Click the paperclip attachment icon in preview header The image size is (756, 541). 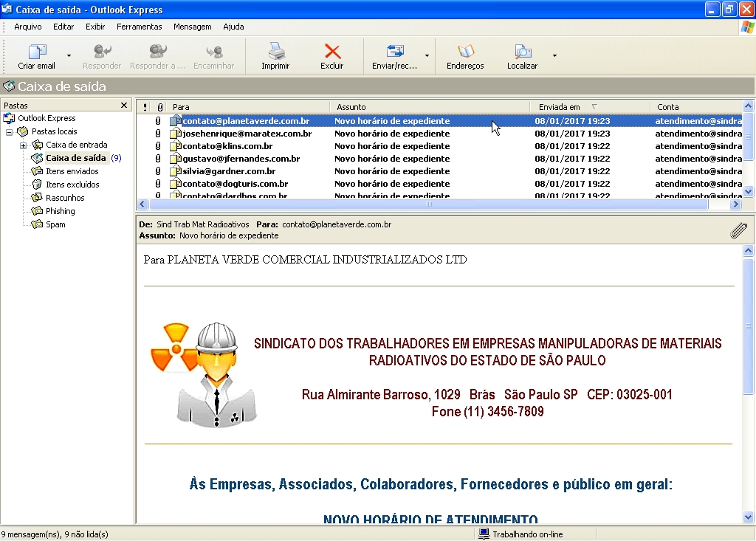click(738, 231)
